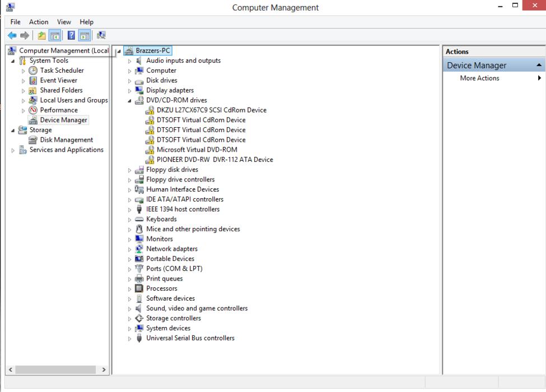Click the Performance icon in System Tools

click(x=33, y=110)
